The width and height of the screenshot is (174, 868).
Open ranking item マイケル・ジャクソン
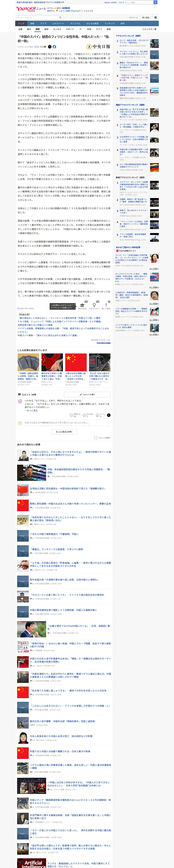pyautogui.click(x=134, y=53)
